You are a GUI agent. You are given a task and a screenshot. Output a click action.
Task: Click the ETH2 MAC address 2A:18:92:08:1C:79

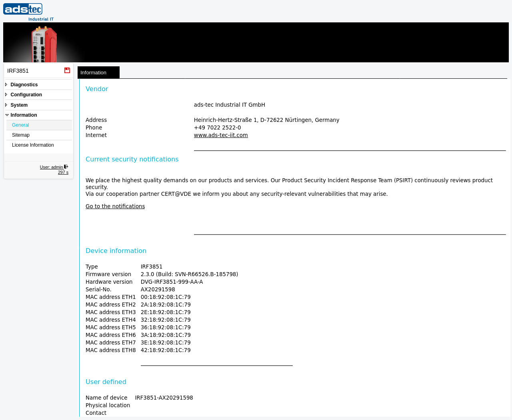pyautogui.click(x=166, y=305)
